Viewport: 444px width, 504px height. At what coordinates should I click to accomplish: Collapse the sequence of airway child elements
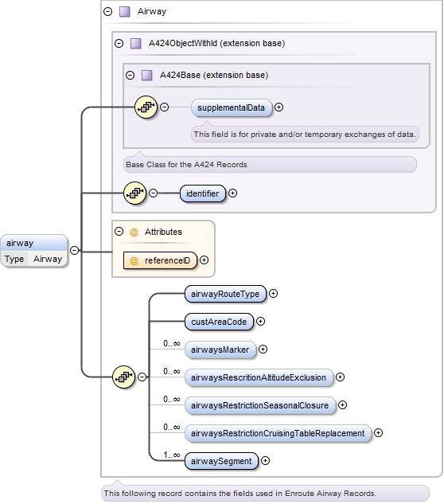click(142, 377)
